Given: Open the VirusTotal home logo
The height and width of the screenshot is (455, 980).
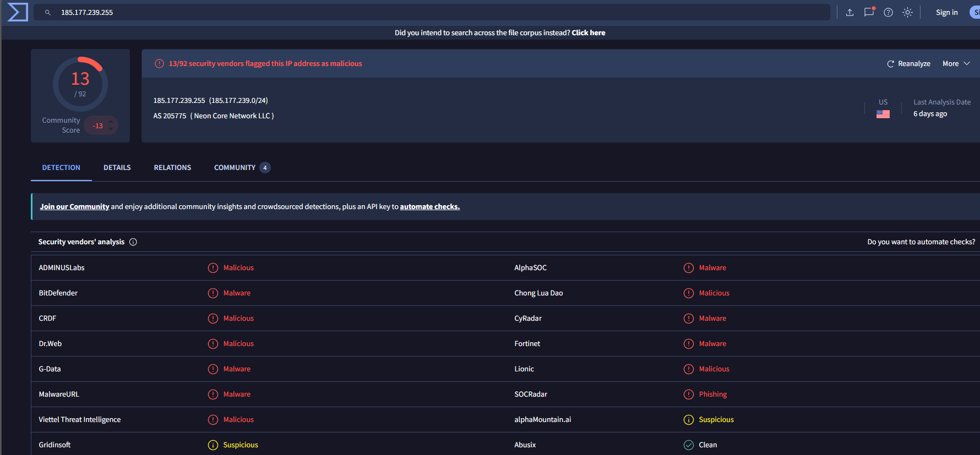Looking at the screenshot, I should point(18,12).
